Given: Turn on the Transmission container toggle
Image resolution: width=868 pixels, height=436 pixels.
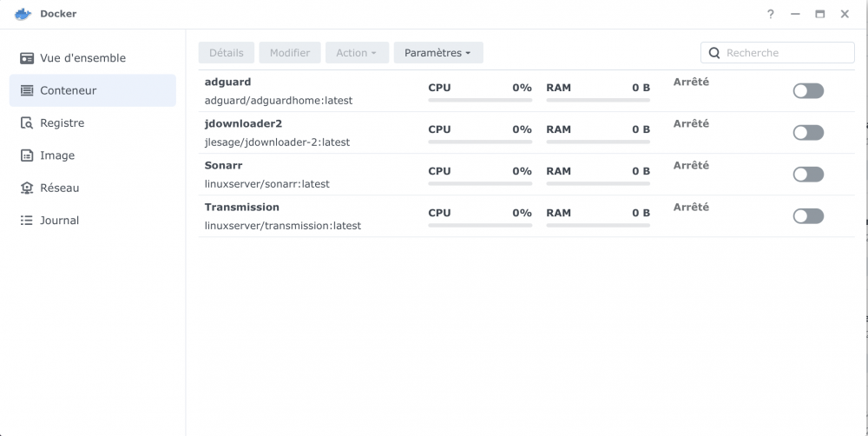Looking at the screenshot, I should point(807,216).
